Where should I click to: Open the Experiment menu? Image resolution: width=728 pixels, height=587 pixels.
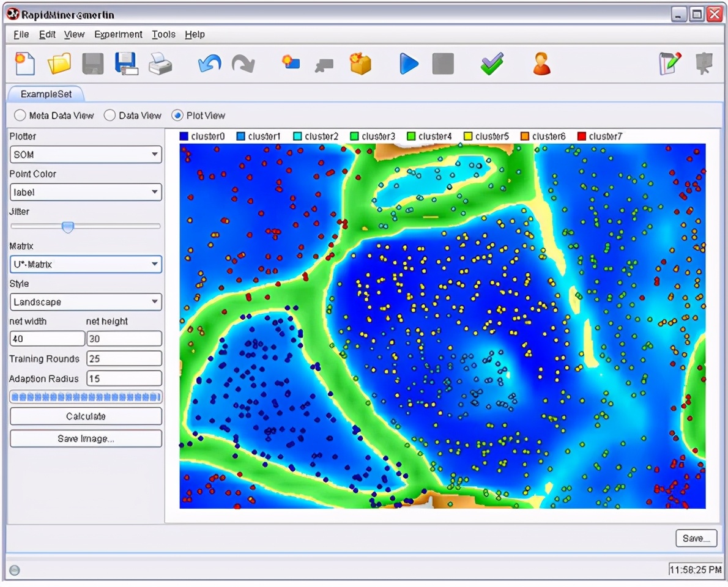(118, 35)
